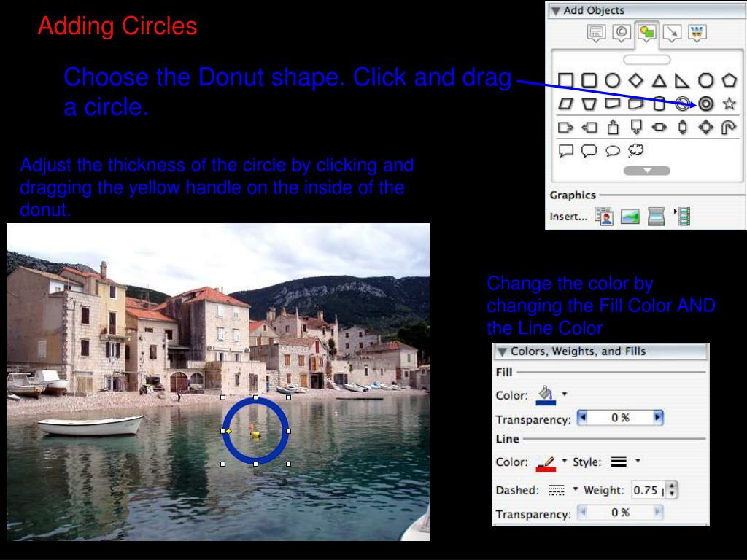747x560 pixels.
Task: Click the line Style icon
Action: [619, 462]
